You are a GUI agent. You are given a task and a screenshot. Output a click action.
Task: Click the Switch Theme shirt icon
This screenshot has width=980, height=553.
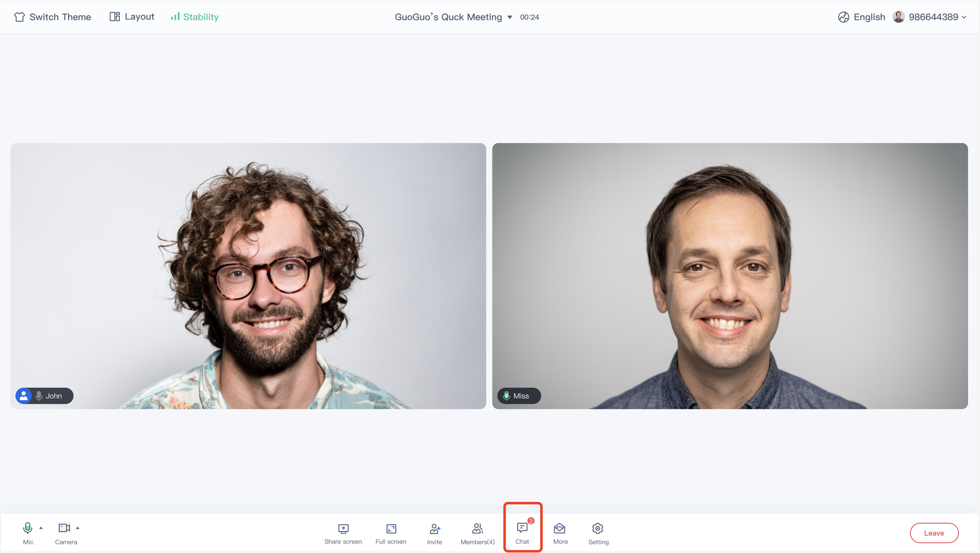[19, 17]
